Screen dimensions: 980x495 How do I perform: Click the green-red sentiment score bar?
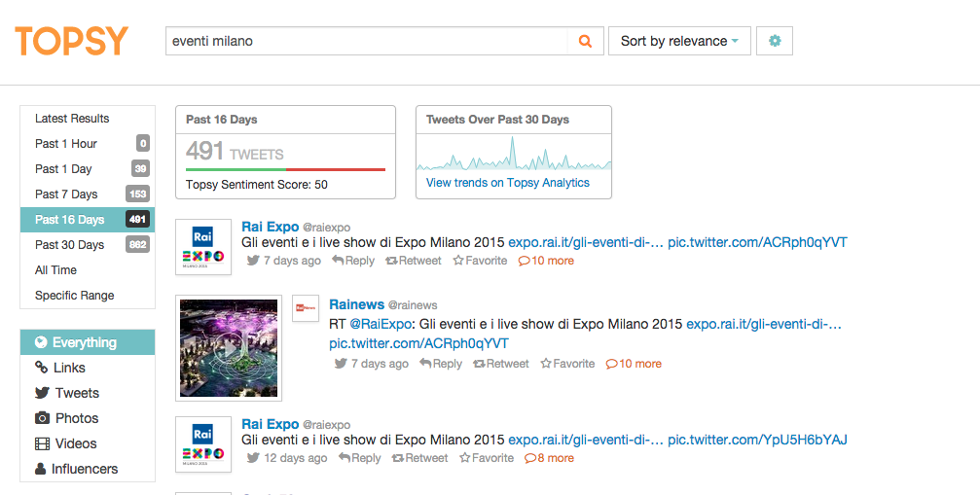pyautogui.click(x=285, y=169)
